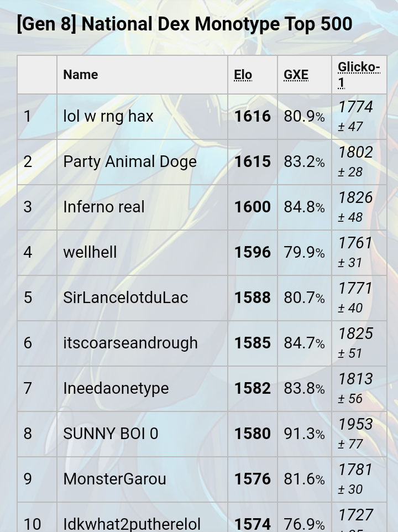Click the GXE column header
The width and height of the screenshot is (398, 532).
coord(296,75)
